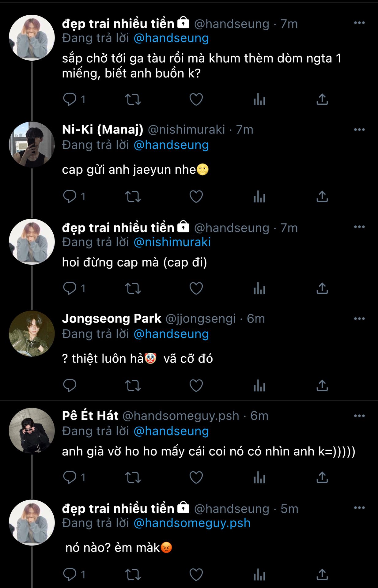This screenshot has width=378, height=588.
Task: Open Jongseong Park's profile name
Action: point(112,318)
